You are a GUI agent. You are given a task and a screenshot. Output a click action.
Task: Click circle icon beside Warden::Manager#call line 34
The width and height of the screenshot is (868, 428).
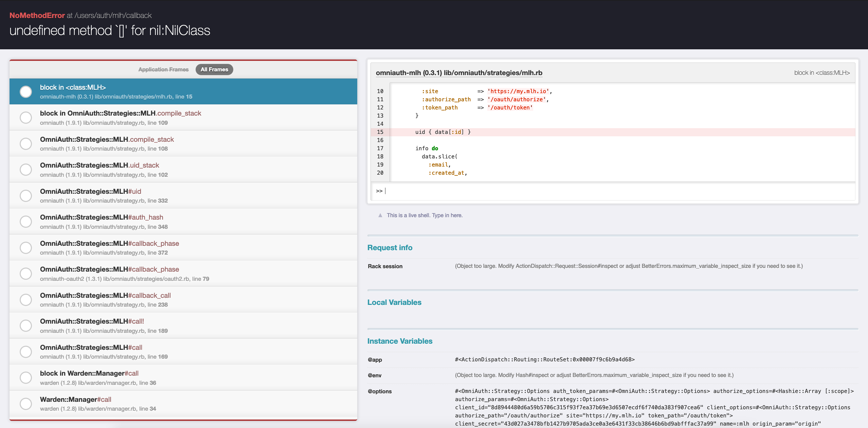pyautogui.click(x=26, y=404)
